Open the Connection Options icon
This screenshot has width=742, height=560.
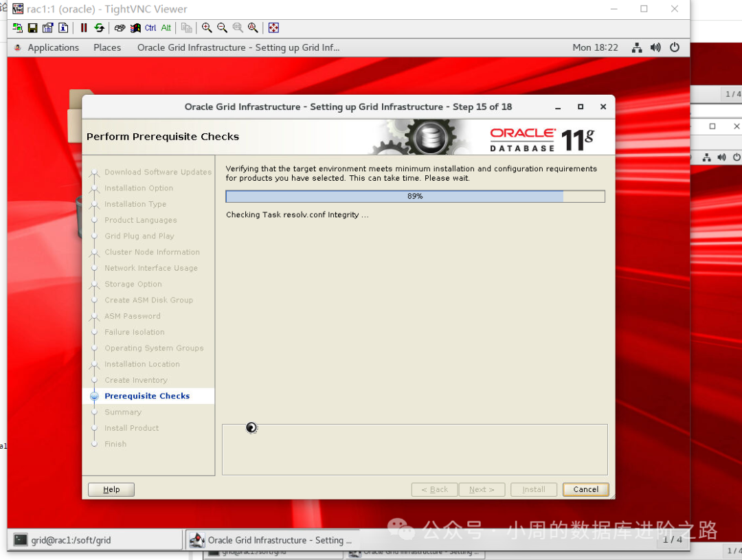tap(48, 28)
